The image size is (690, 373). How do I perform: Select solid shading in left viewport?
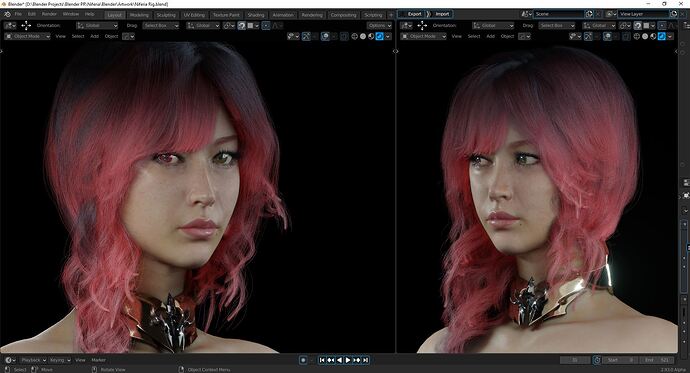(x=363, y=36)
